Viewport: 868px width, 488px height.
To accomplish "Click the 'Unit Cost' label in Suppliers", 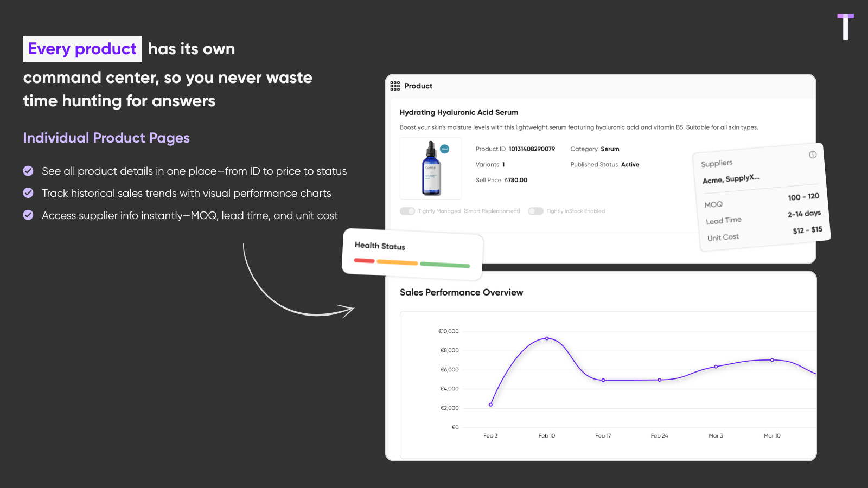I will click(723, 237).
